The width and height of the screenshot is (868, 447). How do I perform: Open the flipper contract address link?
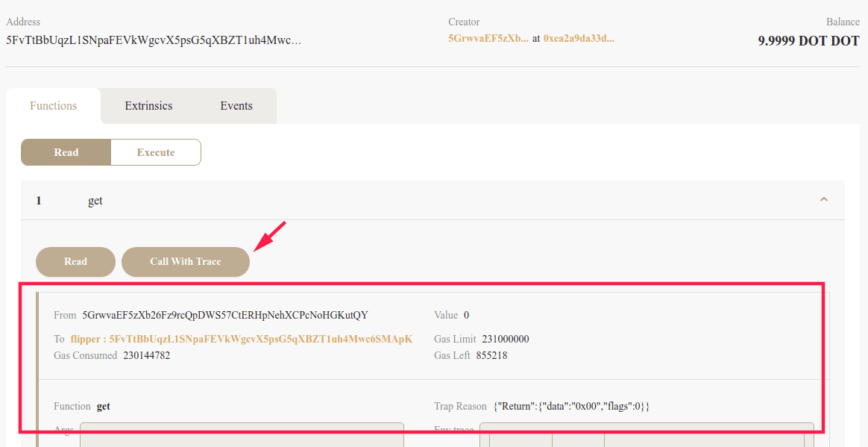pos(241,339)
